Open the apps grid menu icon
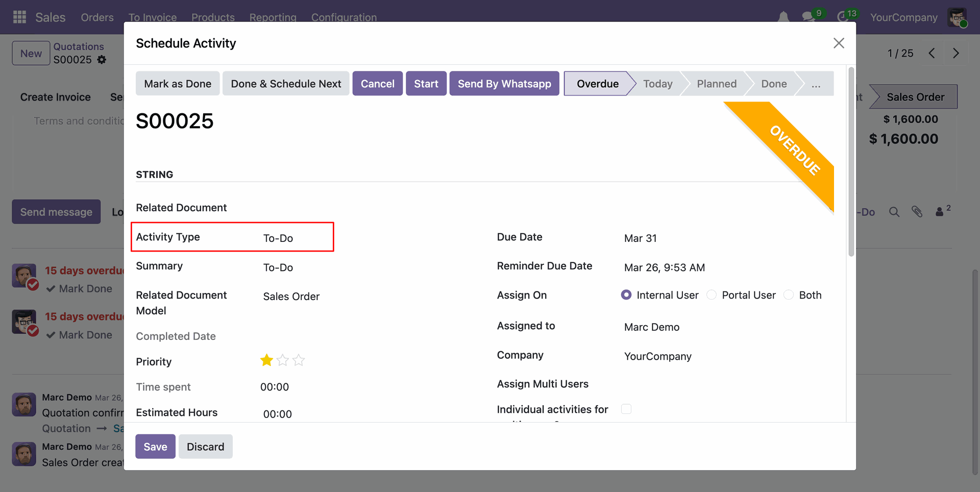980x492 pixels. (x=19, y=17)
